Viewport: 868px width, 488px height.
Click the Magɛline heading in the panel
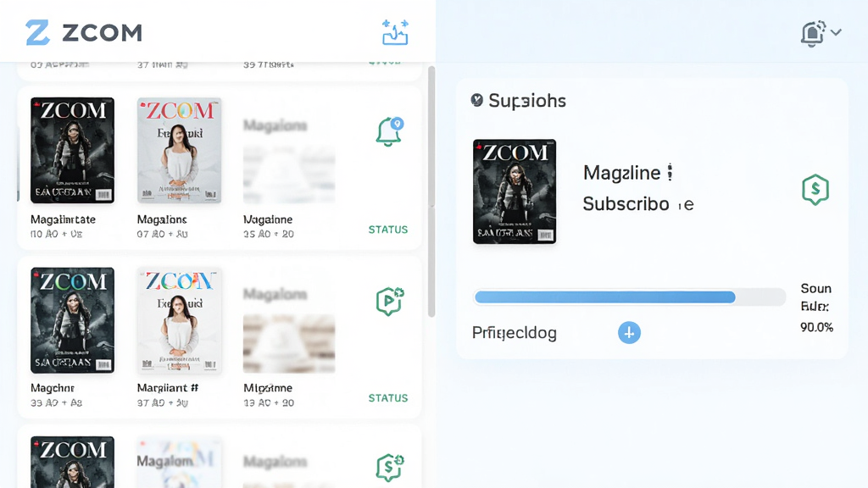tap(621, 173)
